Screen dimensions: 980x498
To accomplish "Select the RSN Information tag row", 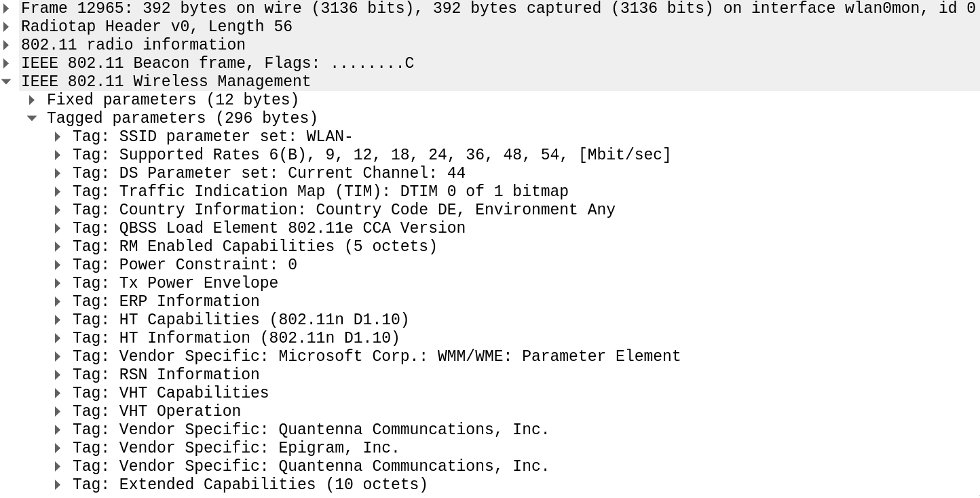I will tap(490, 375).
